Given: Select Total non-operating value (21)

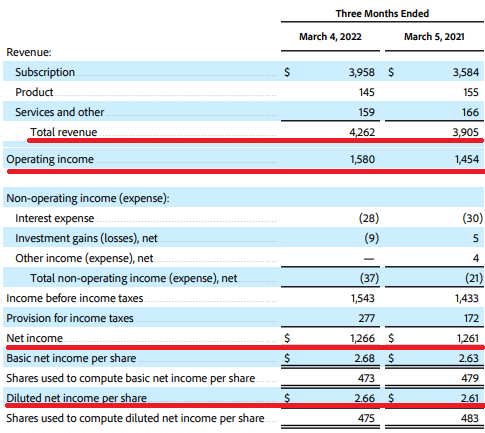Looking at the screenshot, I should pyautogui.click(x=474, y=278).
